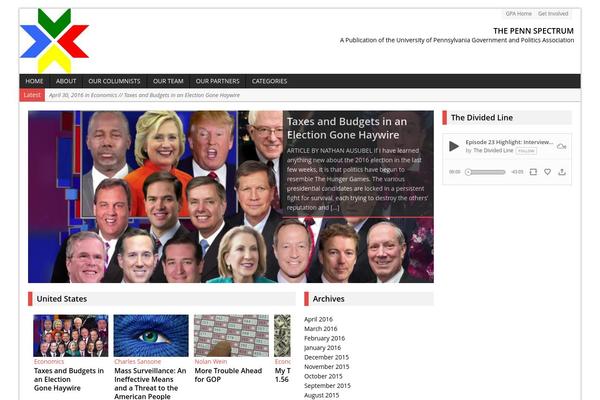600x400 pixels.
Task: Click the red Latest ticker label
Action: tap(32, 95)
